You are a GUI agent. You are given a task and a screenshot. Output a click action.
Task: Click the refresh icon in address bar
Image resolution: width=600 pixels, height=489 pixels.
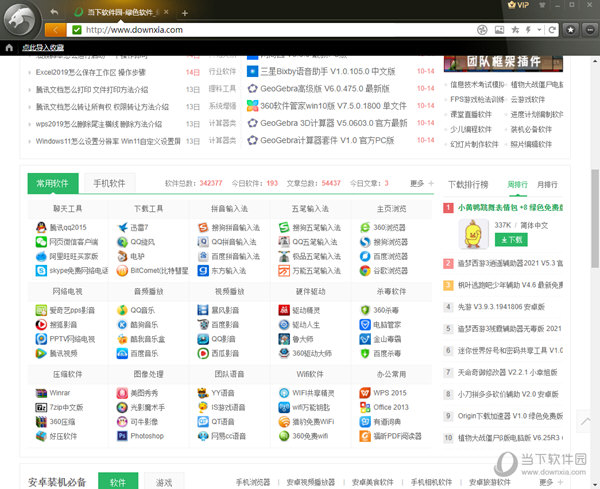552,29
